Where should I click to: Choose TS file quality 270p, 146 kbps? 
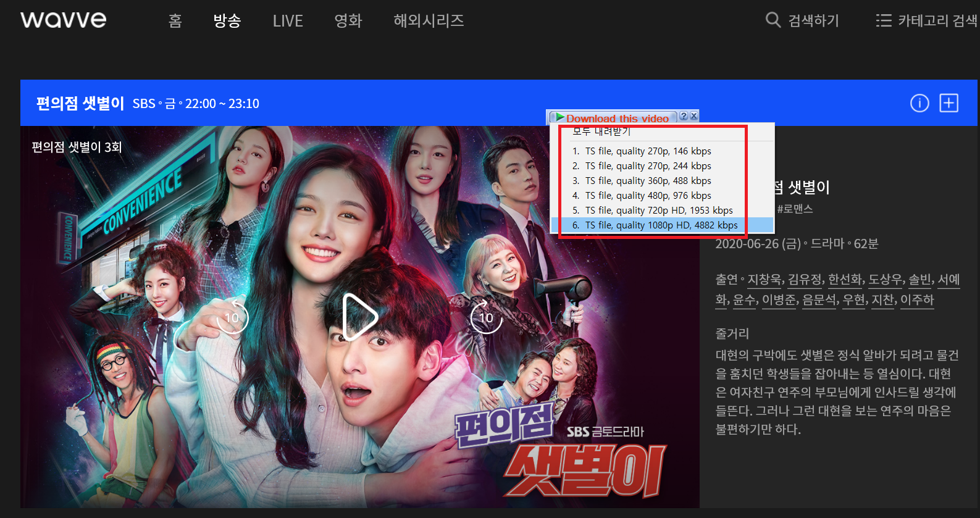tap(662, 151)
